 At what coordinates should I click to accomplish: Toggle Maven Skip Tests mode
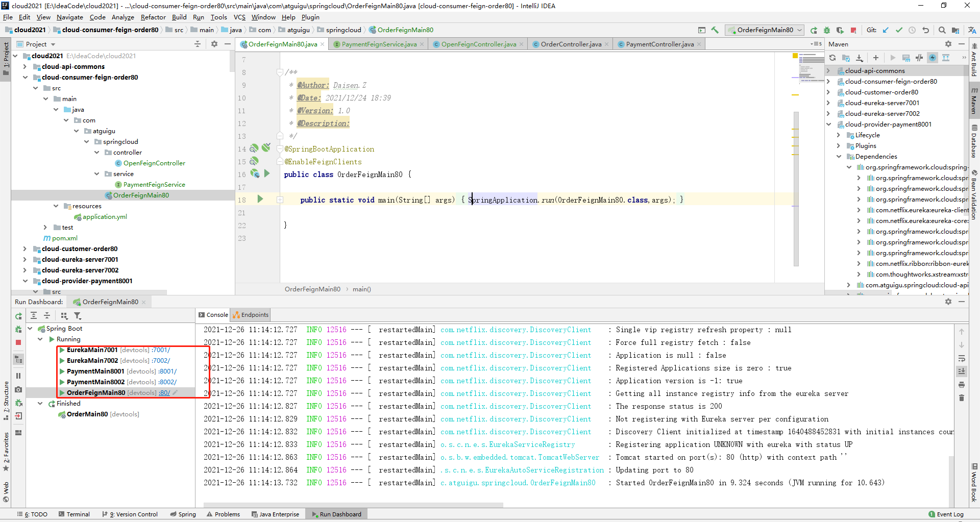(933, 58)
